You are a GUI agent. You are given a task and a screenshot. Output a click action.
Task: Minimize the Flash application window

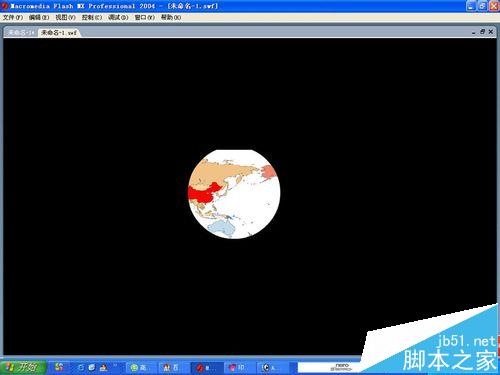tap(471, 6)
